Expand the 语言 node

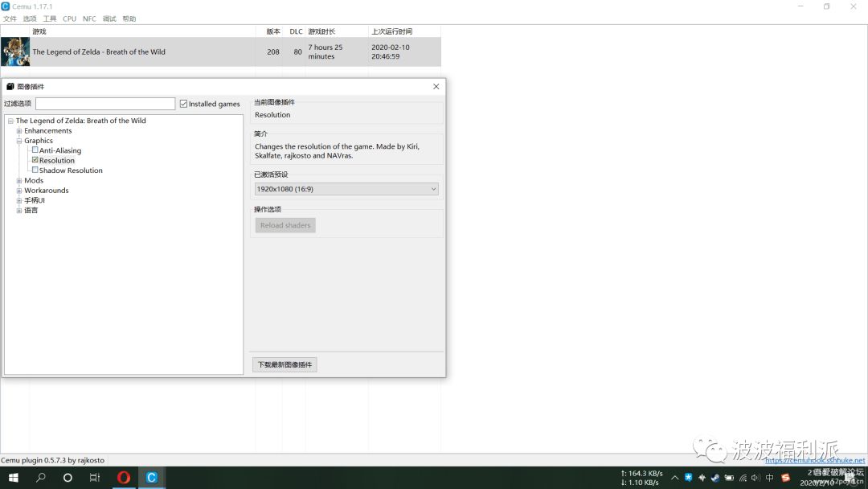pos(18,211)
